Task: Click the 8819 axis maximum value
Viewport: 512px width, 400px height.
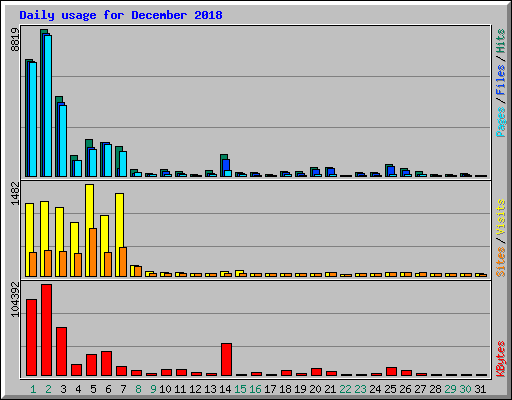Action: click(x=15, y=39)
